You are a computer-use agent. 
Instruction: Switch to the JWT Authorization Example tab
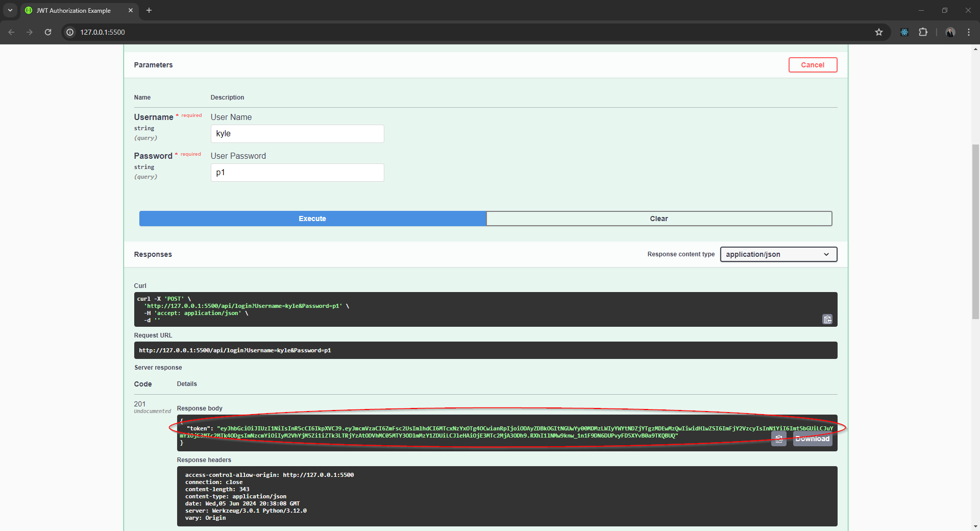[74, 10]
